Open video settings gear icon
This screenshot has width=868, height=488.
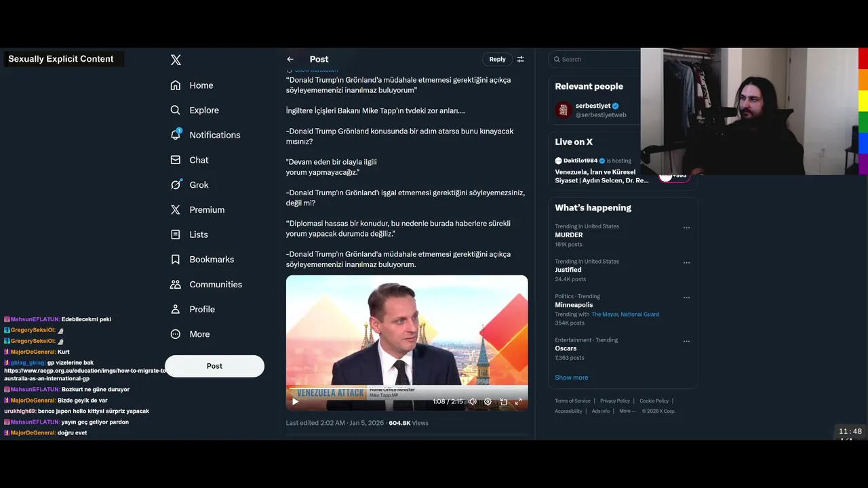click(488, 401)
